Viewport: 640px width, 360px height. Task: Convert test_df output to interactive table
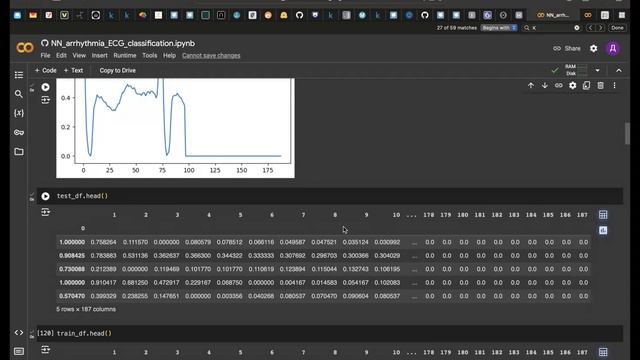603,215
